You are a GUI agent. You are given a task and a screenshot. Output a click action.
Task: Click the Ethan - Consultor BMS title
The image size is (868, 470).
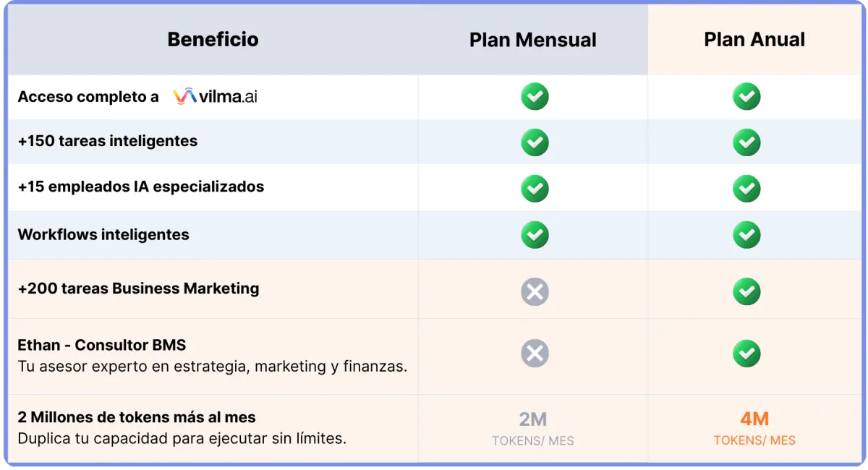tap(102, 345)
